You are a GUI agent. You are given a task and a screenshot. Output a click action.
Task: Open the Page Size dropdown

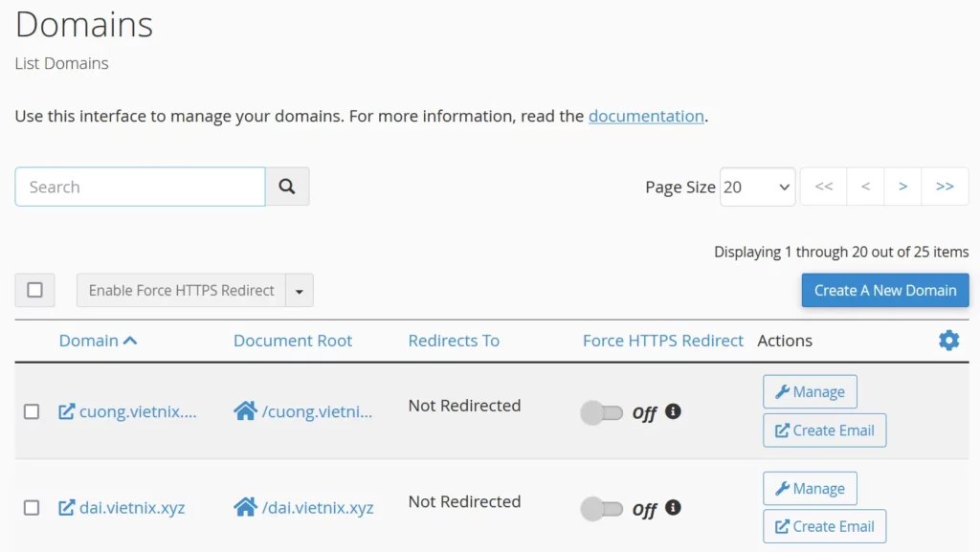tap(757, 187)
